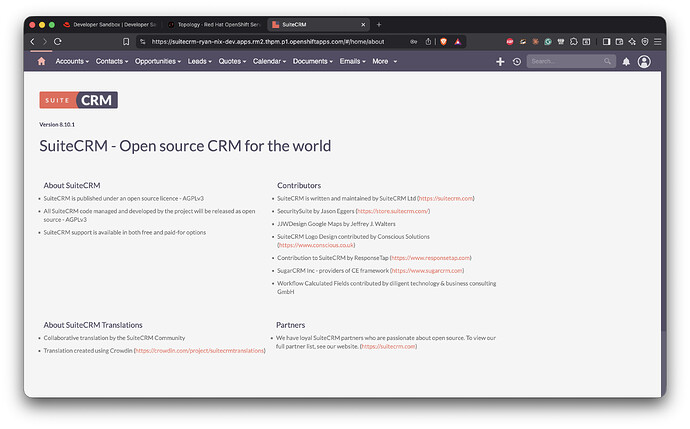Open recently viewed history icon
Viewport: 690px width, 429px height.
pos(517,62)
